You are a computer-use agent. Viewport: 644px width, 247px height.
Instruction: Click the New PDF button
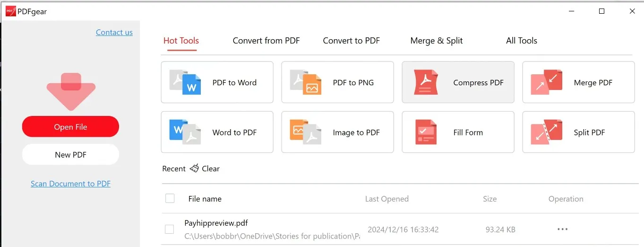pos(70,155)
